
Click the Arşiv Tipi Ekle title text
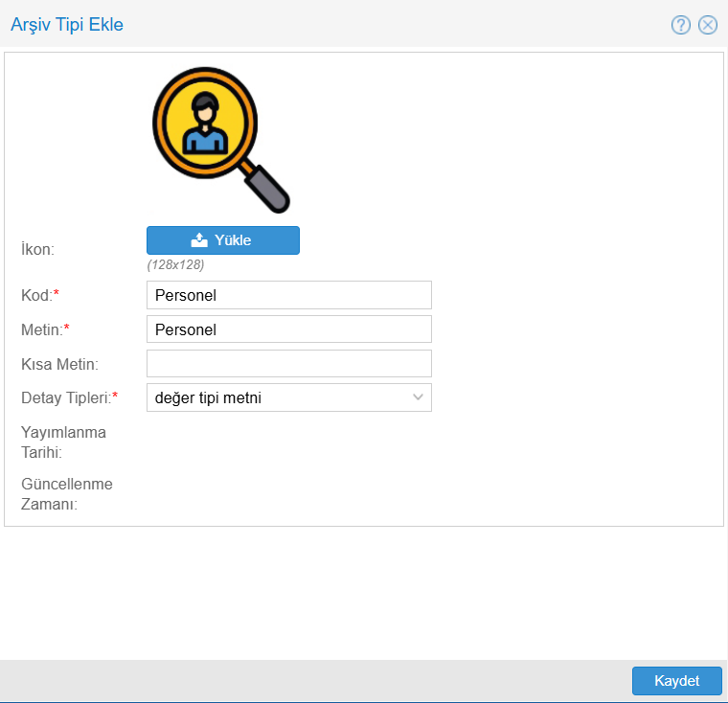coord(67,25)
